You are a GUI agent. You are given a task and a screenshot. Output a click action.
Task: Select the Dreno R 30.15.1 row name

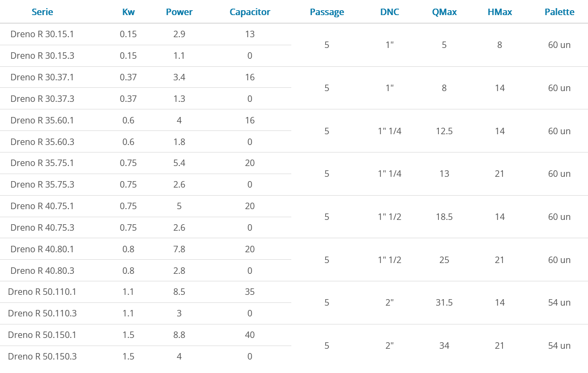[x=42, y=34]
